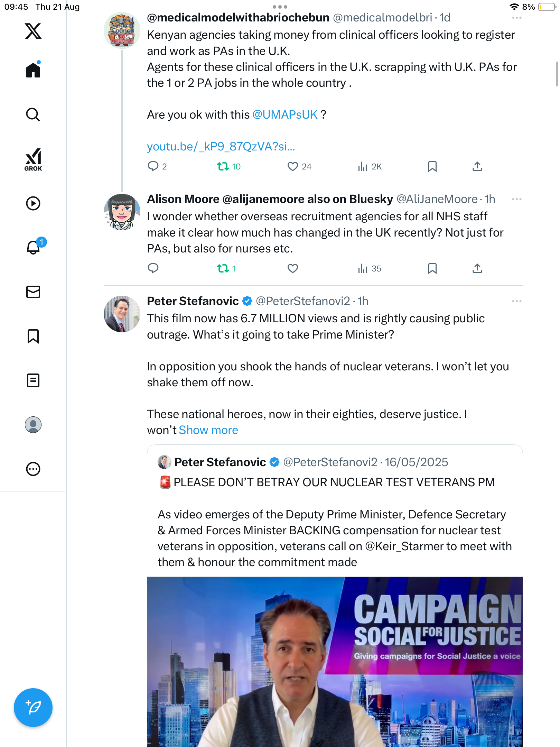This screenshot has width=560, height=747.
Task: Share Alison Moore's post
Action: click(477, 268)
